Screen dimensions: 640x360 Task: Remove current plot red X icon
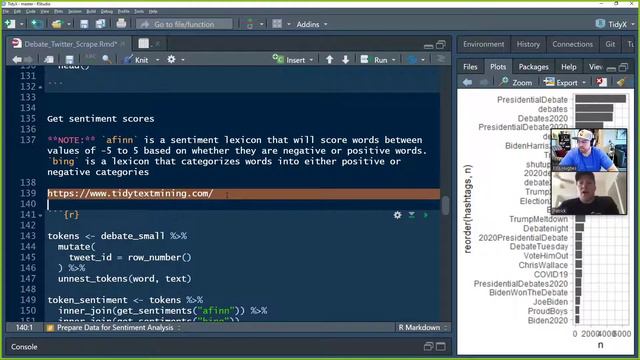pyautogui.click(x=601, y=82)
